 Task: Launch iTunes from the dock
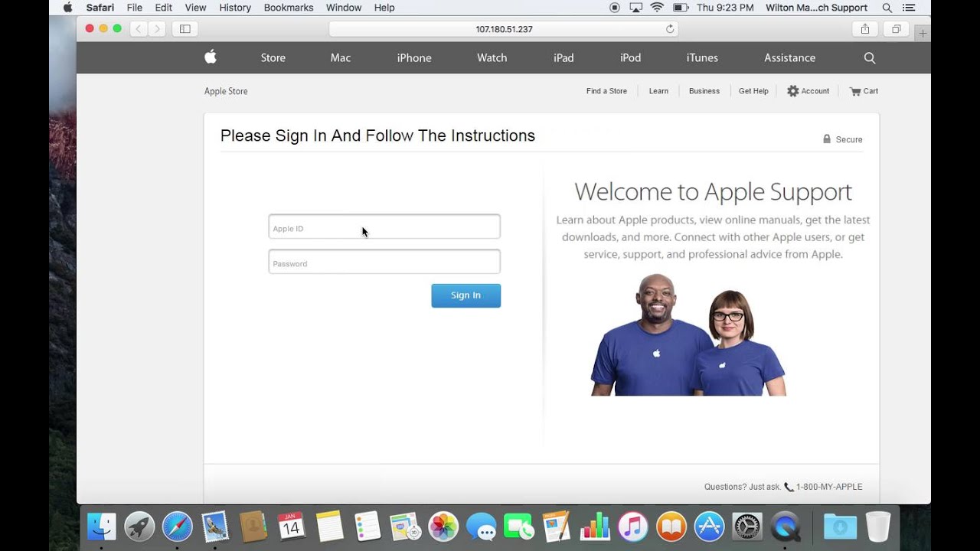633,527
